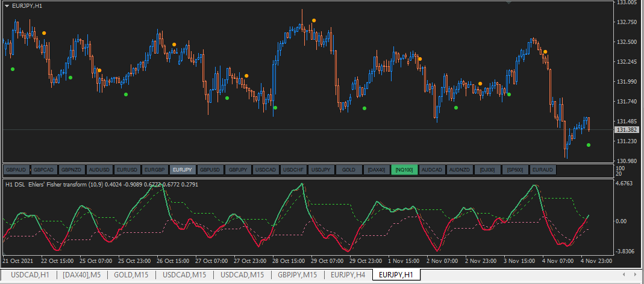Toggle the highlighted green [NQ100] button
This screenshot has height=284, width=644.
coord(404,170)
